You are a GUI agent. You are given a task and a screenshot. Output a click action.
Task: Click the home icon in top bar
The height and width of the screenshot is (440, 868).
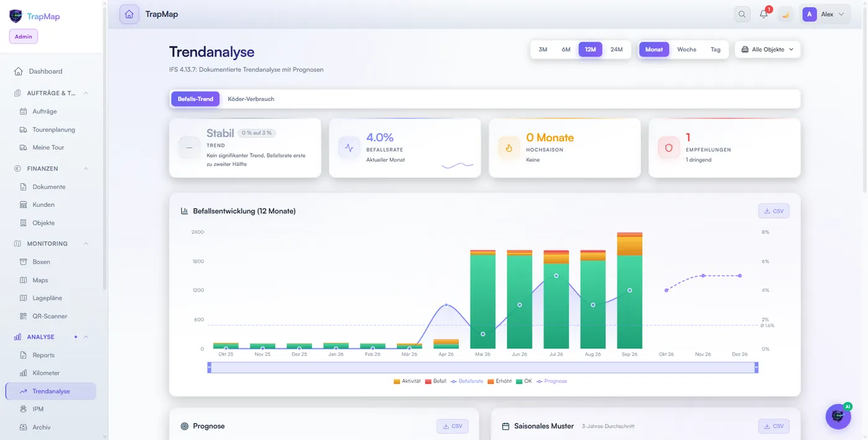[x=129, y=14]
